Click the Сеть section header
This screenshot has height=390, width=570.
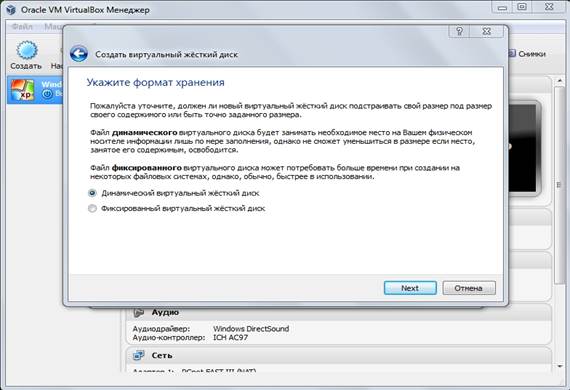pyautogui.click(x=339, y=355)
